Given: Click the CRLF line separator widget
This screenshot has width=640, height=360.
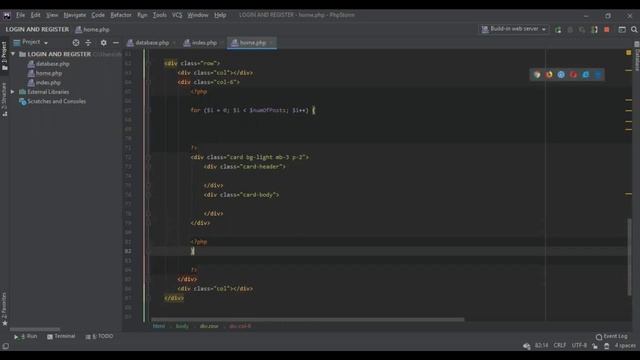Looking at the screenshot, I should pos(560,345).
